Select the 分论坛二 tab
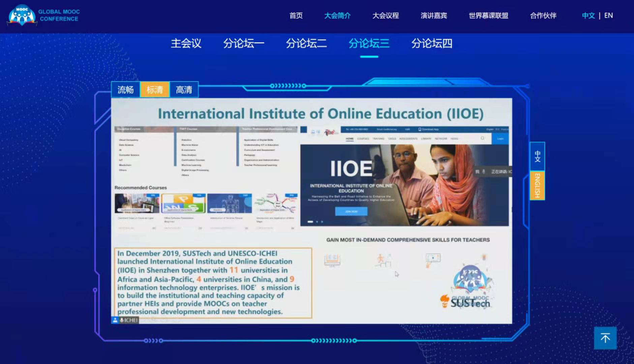Image resolution: width=634 pixels, height=364 pixels. click(306, 43)
